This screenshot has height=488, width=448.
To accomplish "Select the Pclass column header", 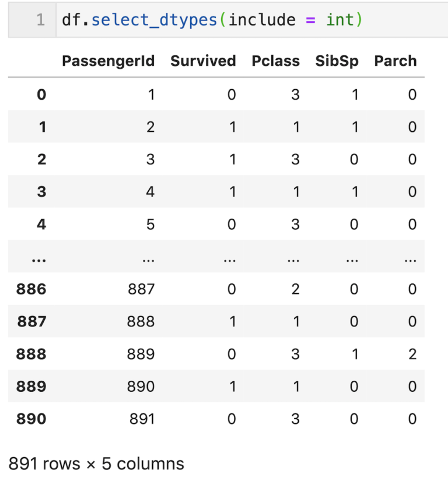I will pyautogui.click(x=275, y=61).
